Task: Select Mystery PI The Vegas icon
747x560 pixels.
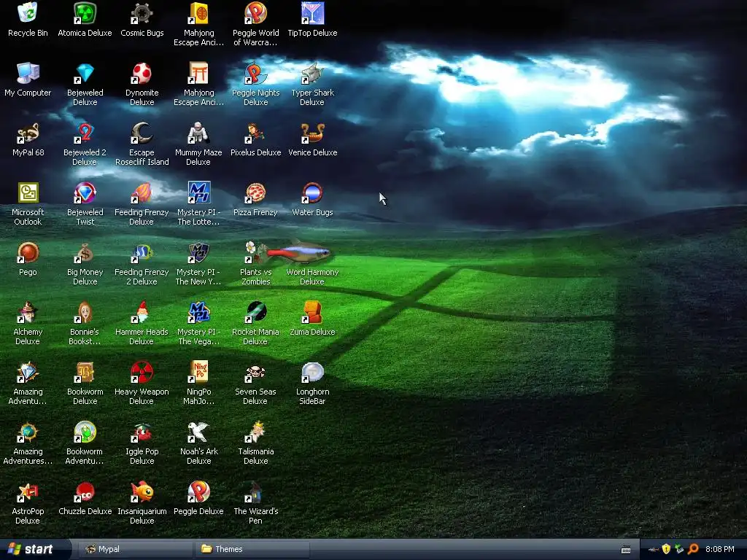Action: [x=198, y=312]
